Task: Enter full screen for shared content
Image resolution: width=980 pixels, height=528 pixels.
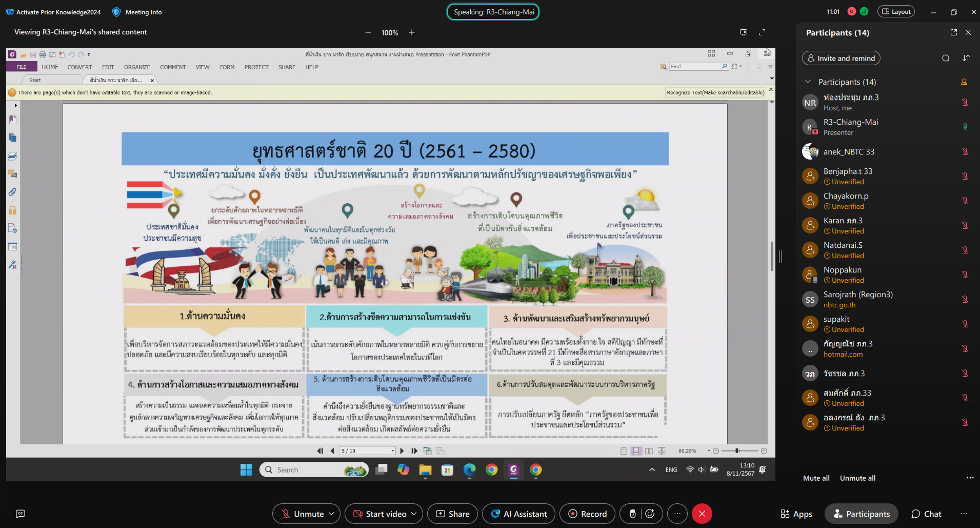Action: (x=762, y=32)
